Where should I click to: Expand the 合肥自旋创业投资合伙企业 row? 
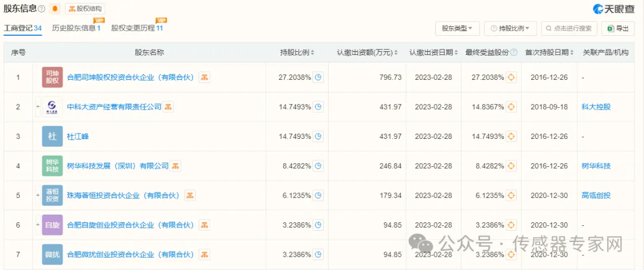[38, 225]
